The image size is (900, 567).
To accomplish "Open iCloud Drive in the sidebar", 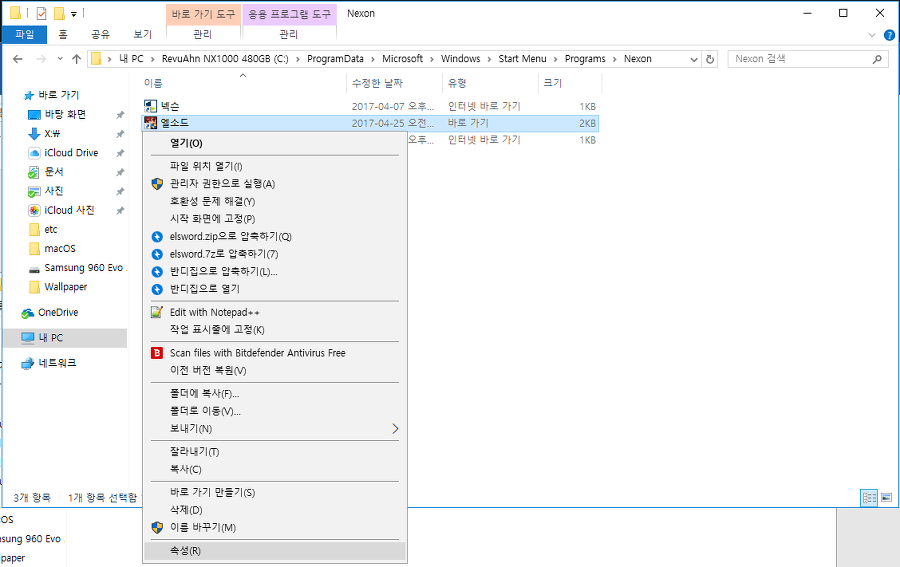I will [x=71, y=153].
